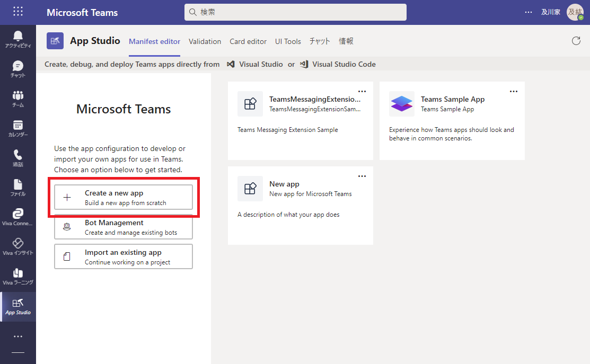Open the Teams Sample App card
This screenshot has height=364, width=590.
click(x=452, y=121)
